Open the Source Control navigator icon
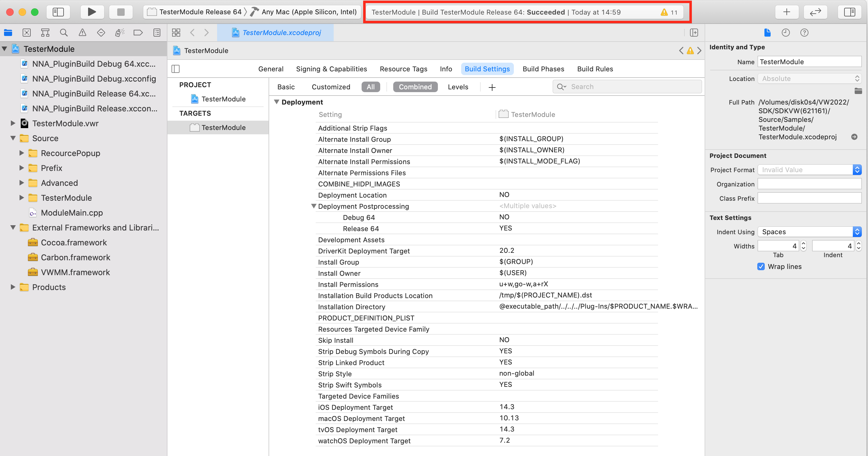Viewport: 868px width, 456px height. (x=27, y=33)
